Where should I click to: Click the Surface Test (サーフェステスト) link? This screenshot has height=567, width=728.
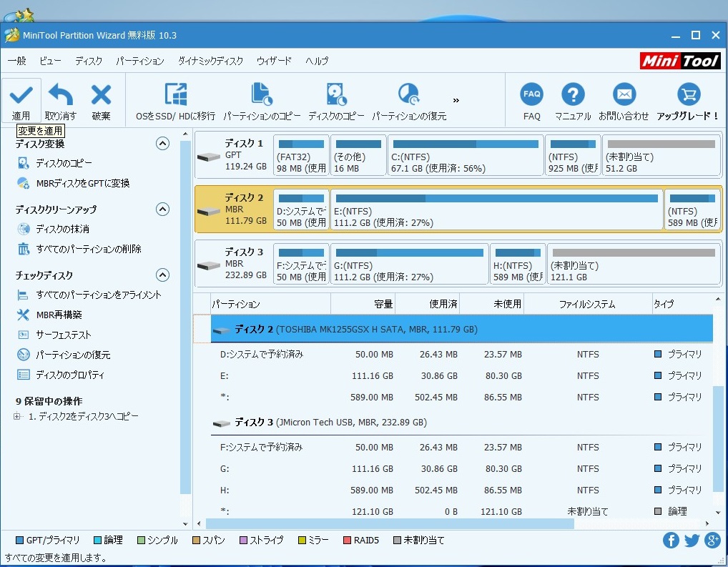coord(64,335)
